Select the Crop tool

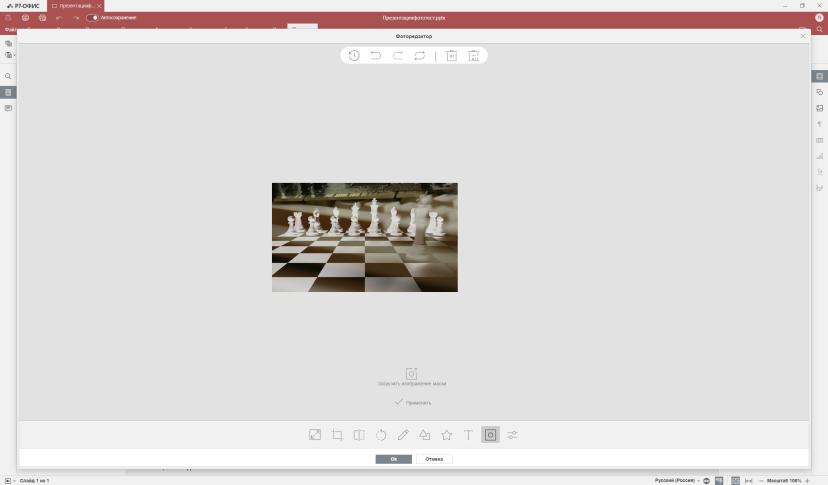tap(337, 435)
